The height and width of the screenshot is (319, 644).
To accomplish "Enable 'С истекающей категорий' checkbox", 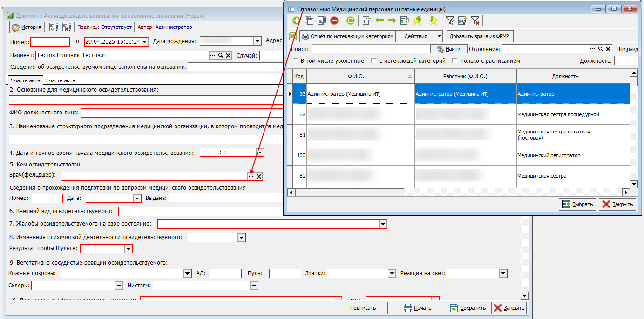I will [373, 61].
